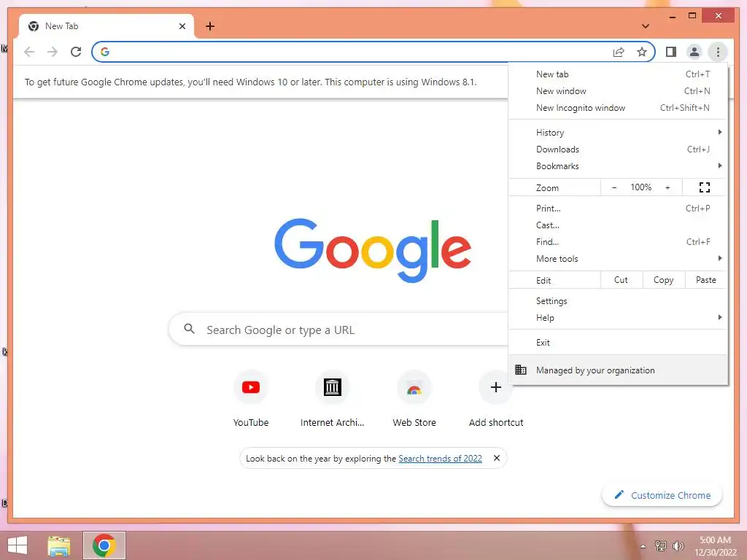This screenshot has width=747, height=560.
Task: Click the 100% zoom value
Action: [640, 187]
